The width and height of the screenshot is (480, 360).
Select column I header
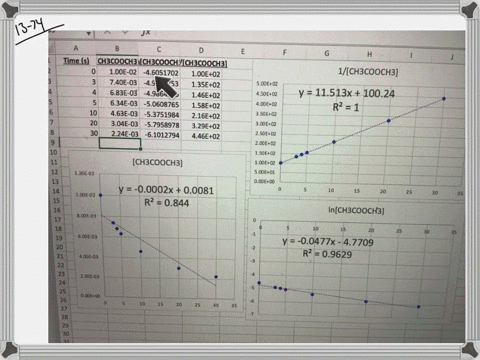pos(411,56)
